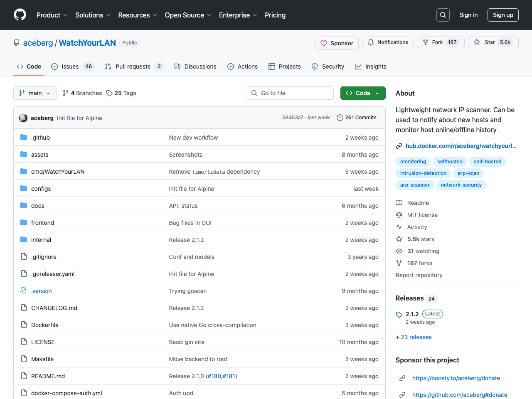The image size is (532, 399).
Task: Select the monitoring topic tag
Action: 413,162
